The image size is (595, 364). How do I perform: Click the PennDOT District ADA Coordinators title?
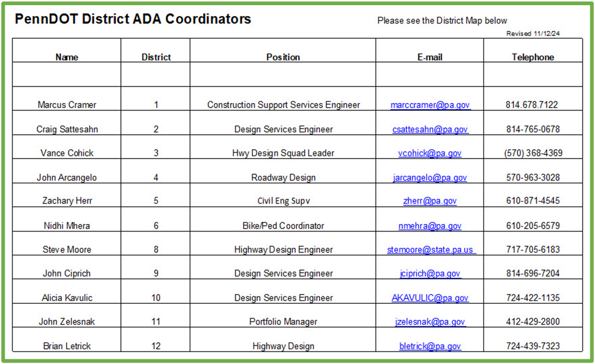(x=133, y=19)
